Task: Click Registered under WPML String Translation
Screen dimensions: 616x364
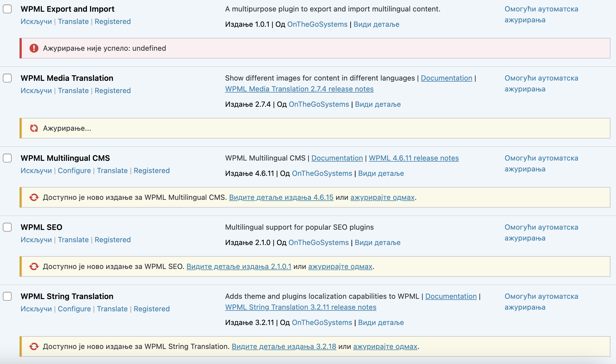Action: pyautogui.click(x=152, y=309)
